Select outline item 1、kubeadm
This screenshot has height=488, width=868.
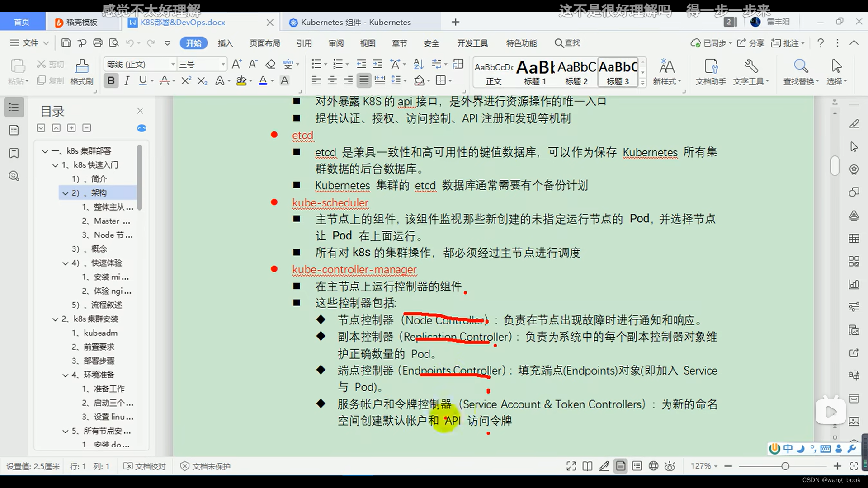pyautogui.click(x=100, y=333)
